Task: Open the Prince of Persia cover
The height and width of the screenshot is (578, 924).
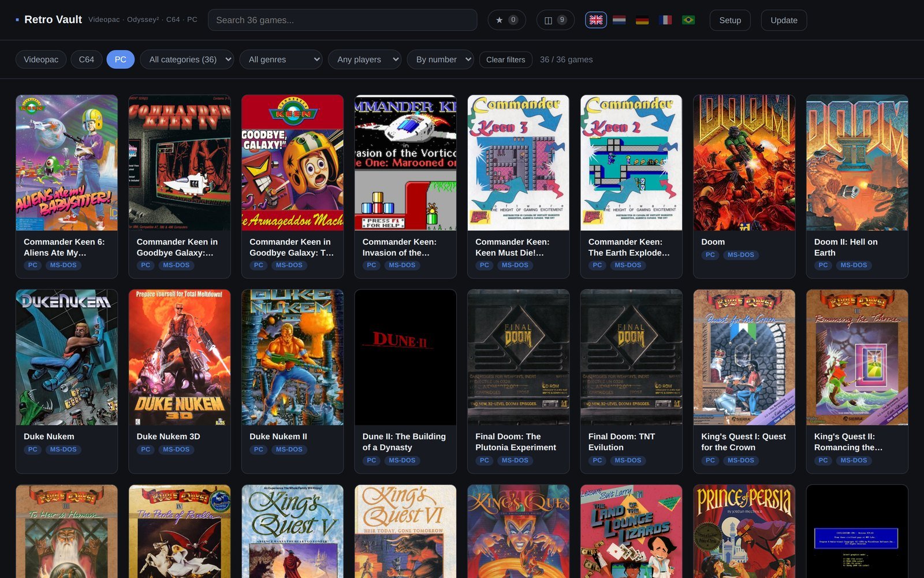Action: [744, 531]
